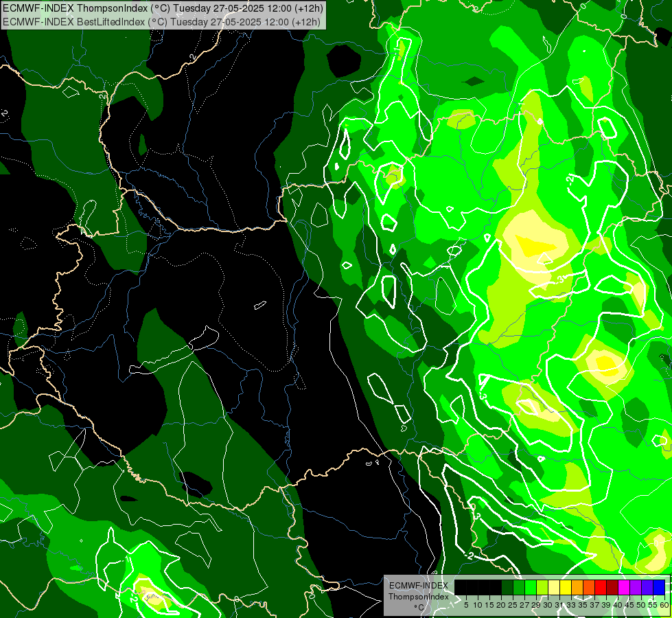Viewport: 672px width, 618px height.
Task: Click the pale yellow 30–31 legend swatch
Action: (554, 587)
